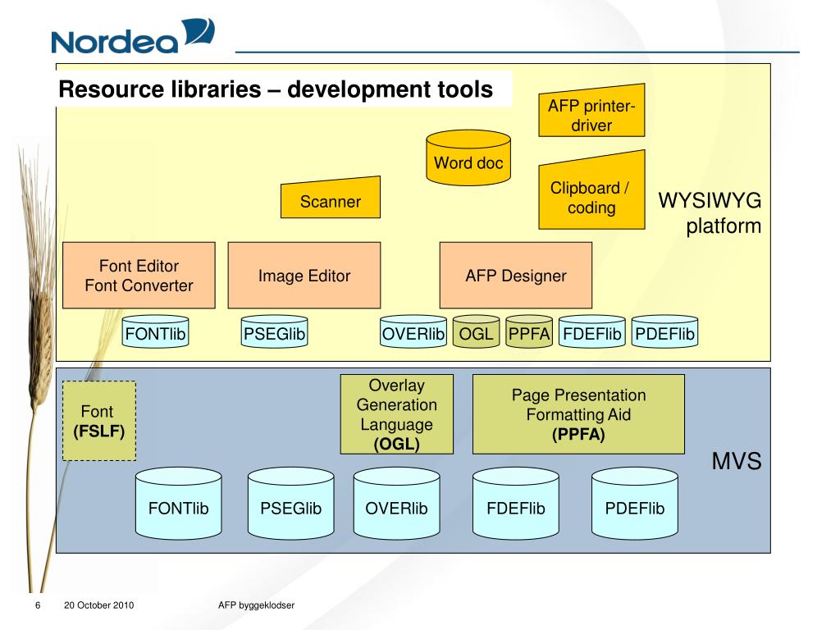
Task: Click the Page Presentation Formatting Aid (PPFA) box
Action: click(x=578, y=414)
